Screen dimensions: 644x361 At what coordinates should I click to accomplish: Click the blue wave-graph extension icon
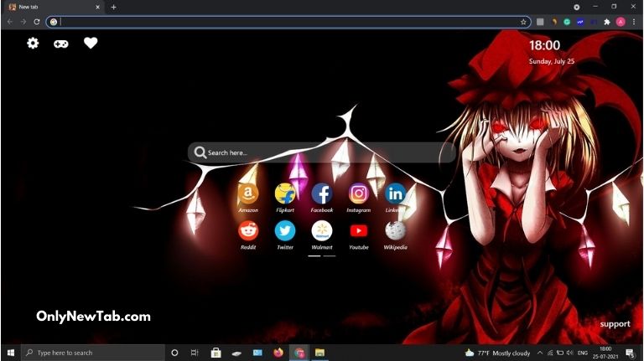[580, 22]
